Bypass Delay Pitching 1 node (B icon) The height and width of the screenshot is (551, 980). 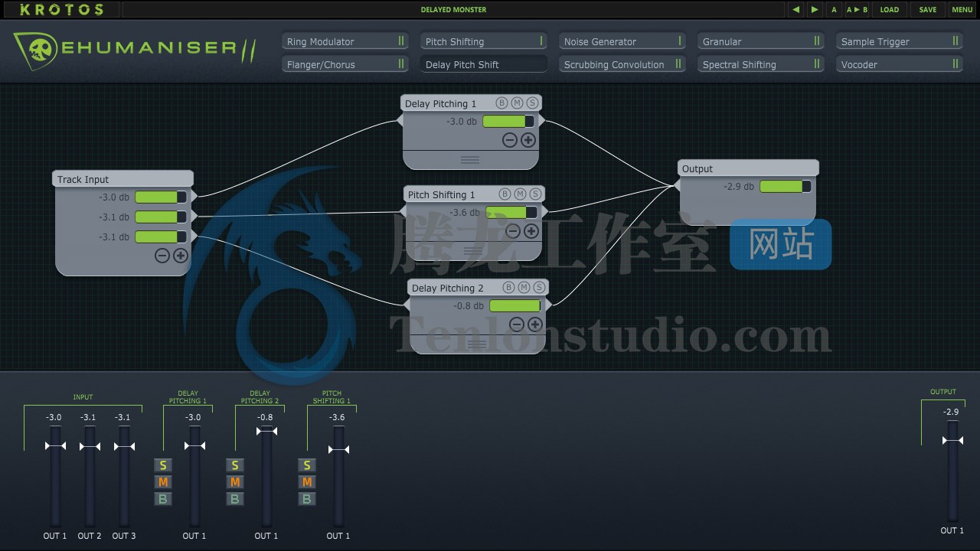click(501, 103)
